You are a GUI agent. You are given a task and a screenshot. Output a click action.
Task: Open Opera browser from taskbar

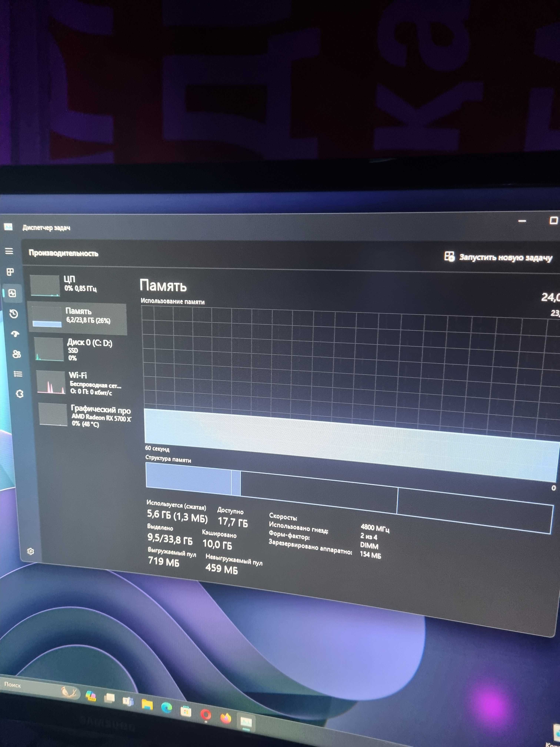[x=206, y=715]
